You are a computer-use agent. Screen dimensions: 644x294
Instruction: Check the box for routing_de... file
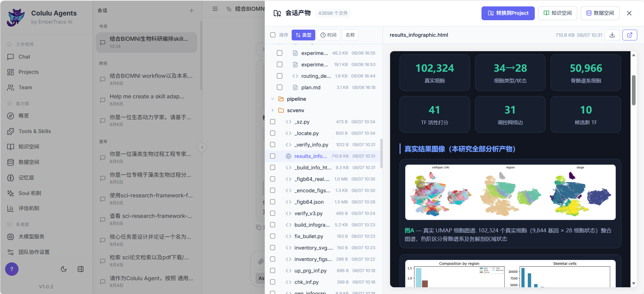pos(280,76)
